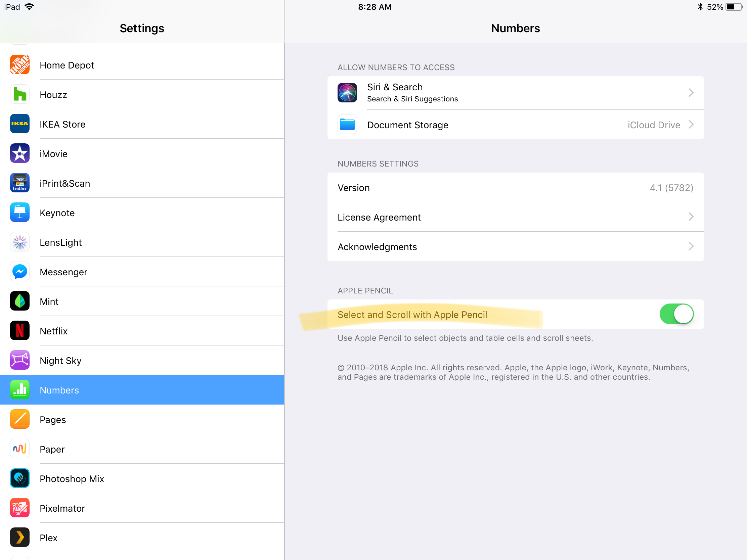Select iMovie in sidebar
The height and width of the screenshot is (560, 747).
point(142,153)
